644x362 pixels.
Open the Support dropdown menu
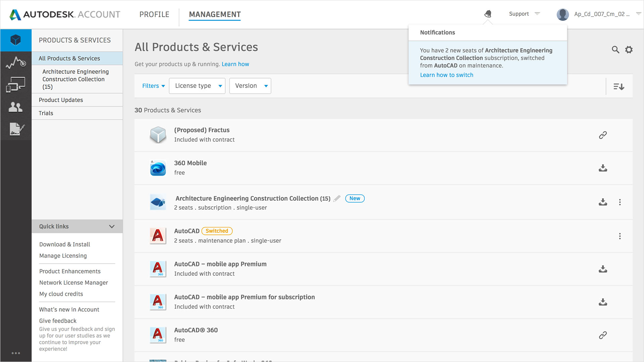(x=524, y=14)
